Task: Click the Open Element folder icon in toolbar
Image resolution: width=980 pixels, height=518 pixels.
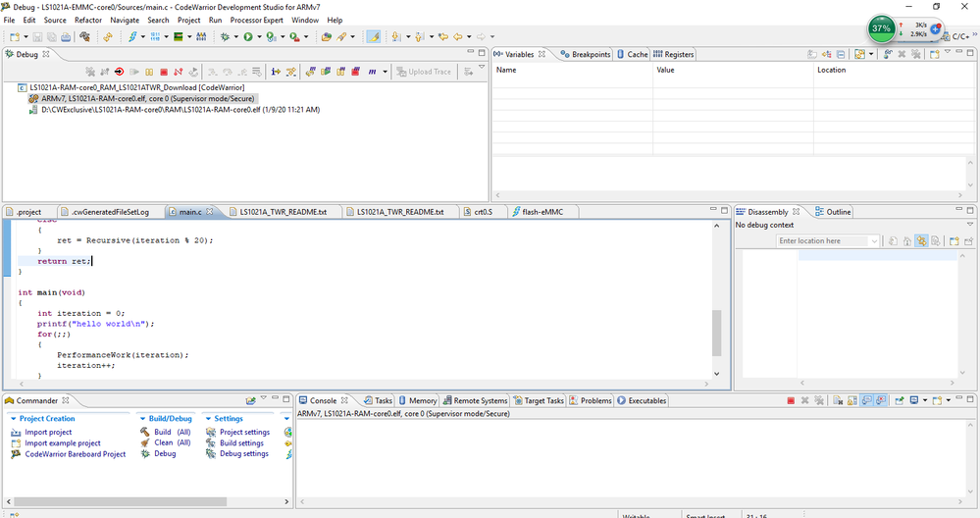Action: 327,37
